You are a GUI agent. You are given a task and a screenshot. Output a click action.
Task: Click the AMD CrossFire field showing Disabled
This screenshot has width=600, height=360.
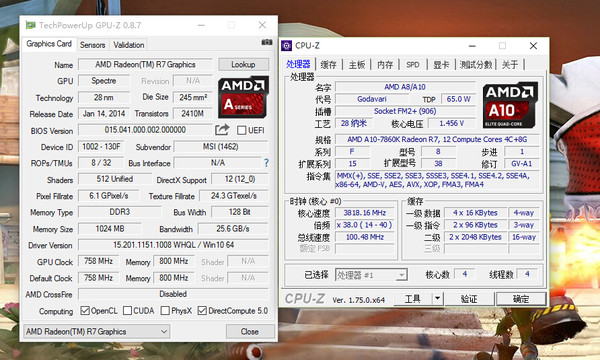point(173,294)
